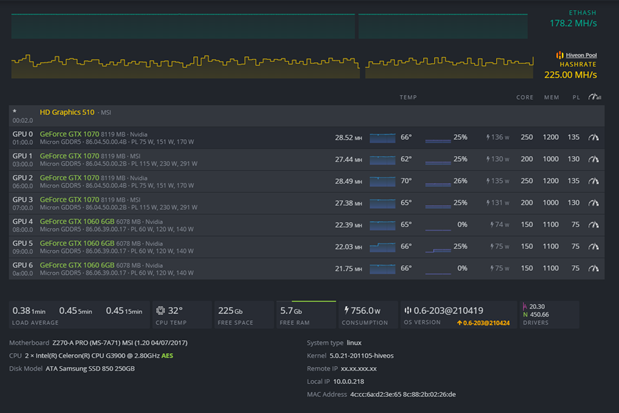
Task: Click the 0.6-203@210424 upgrade version link
Action: coord(486,323)
